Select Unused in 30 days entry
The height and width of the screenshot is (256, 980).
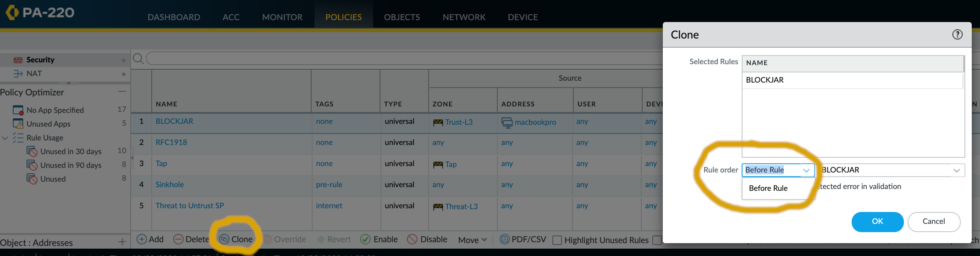(71, 151)
